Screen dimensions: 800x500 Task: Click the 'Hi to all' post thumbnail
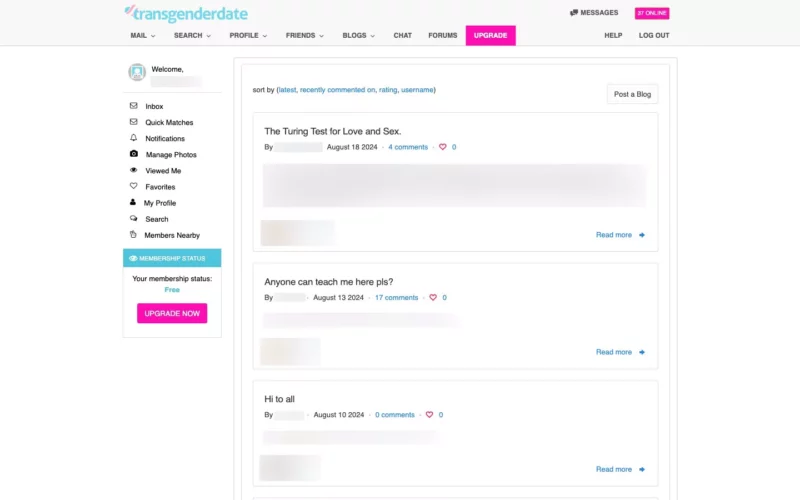click(x=290, y=468)
